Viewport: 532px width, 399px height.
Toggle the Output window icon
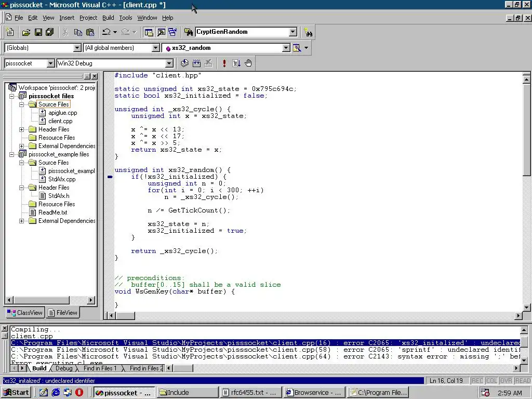[161, 32]
